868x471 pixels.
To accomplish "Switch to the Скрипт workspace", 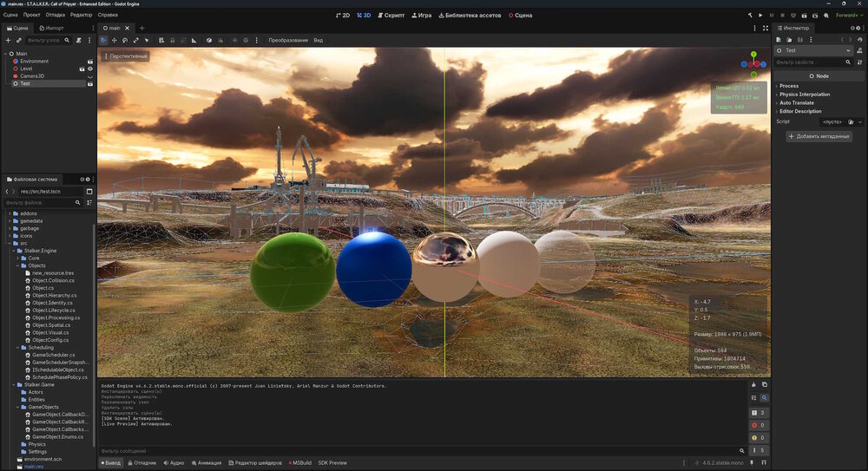I will [x=391, y=16].
